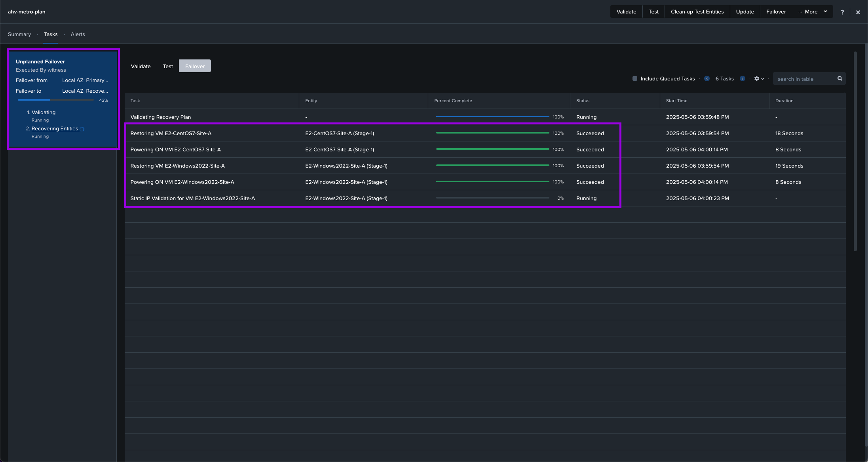Open the Alerts tab
Image resolution: width=868 pixels, height=462 pixels.
point(78,34)
